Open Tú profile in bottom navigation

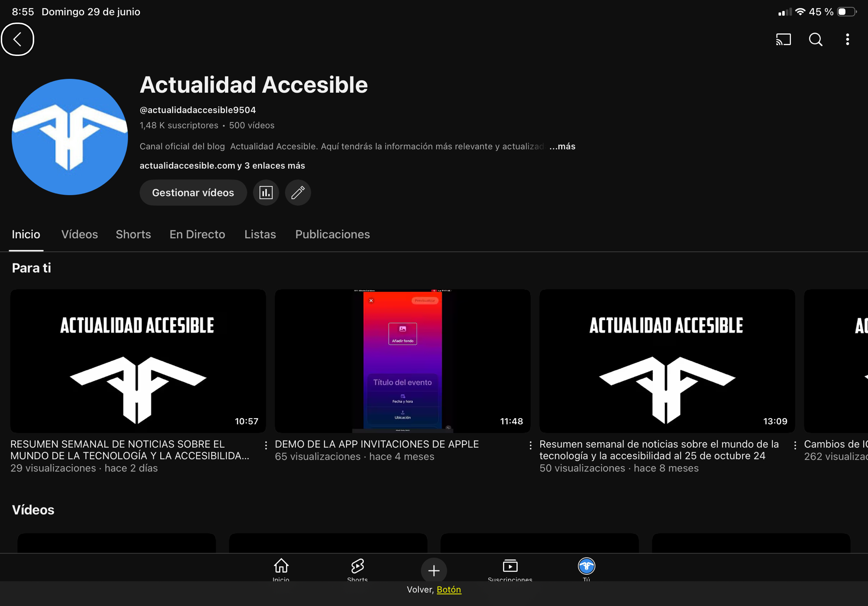click(586, 570)
